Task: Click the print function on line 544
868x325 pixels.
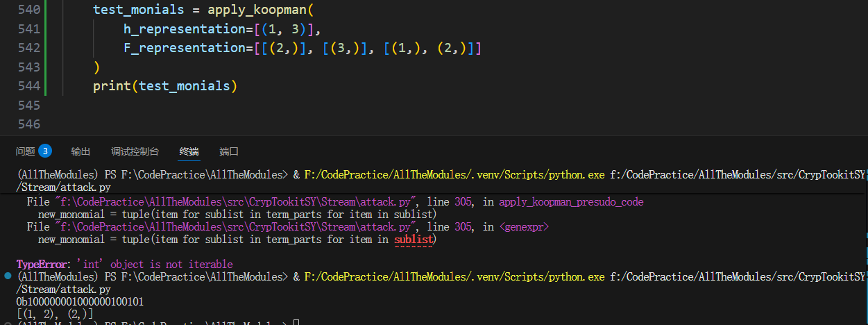Action: tap(112, 86)
